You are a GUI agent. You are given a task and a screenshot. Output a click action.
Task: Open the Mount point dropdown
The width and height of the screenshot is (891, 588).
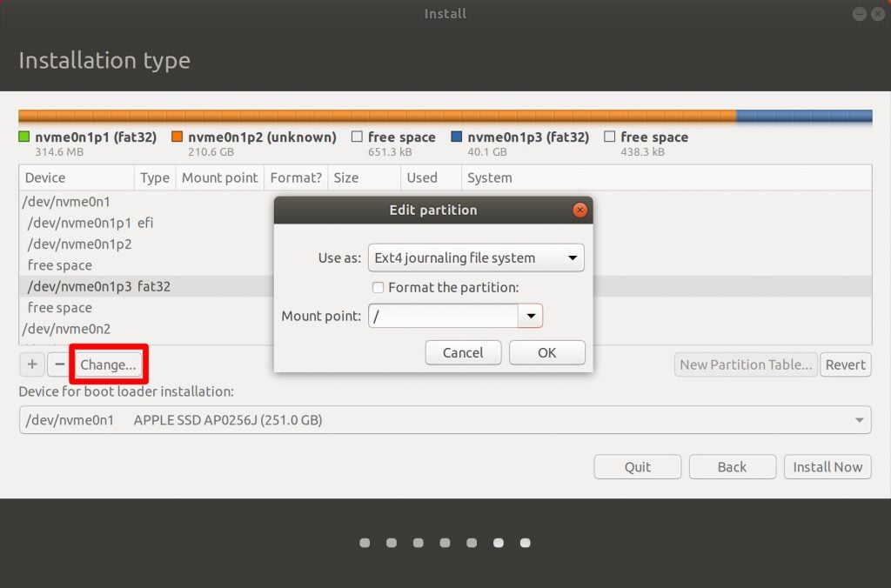pyautogui.click(x=530, y=315)
